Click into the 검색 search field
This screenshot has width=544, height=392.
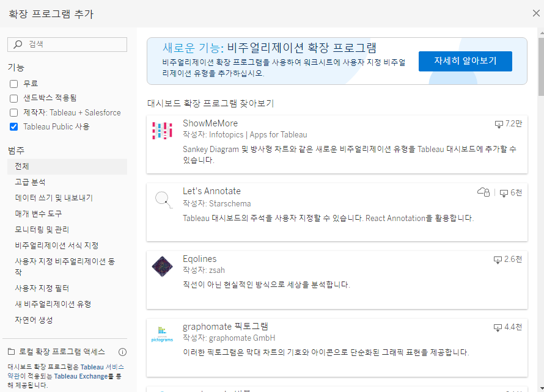point(67,45)
